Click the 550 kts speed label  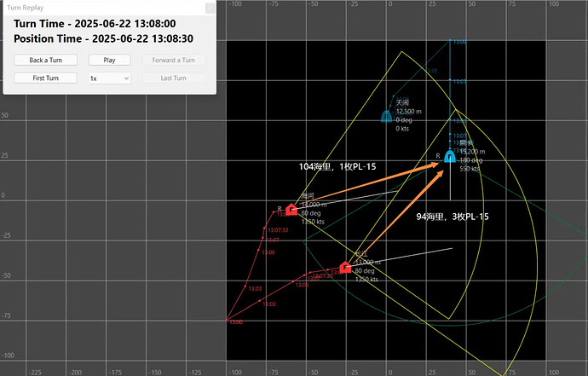pyautogui.click(x=470, y=169)
